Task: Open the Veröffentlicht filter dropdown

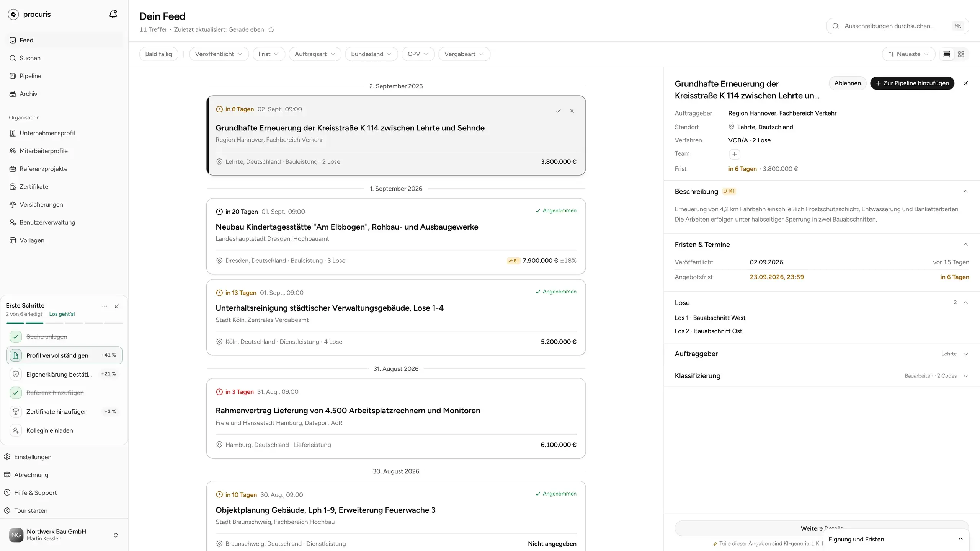Action: click(219, 54)
